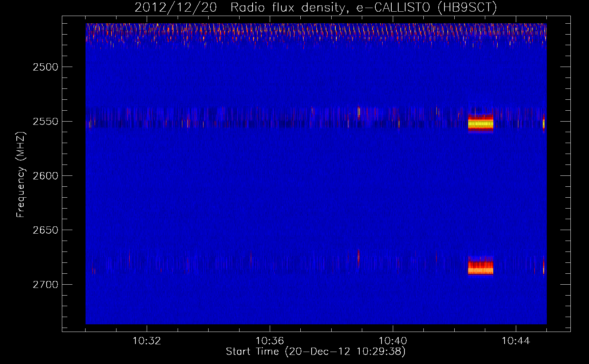Click the 10:32 time tick label

[147, 341]
